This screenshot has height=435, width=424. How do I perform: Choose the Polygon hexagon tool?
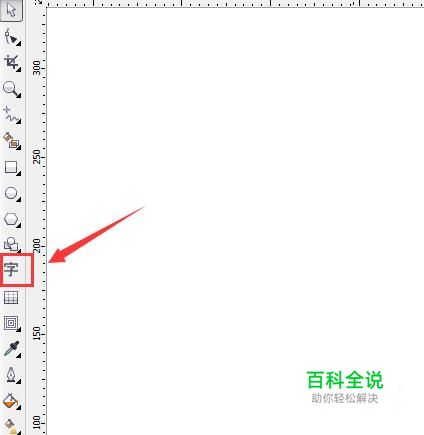pyautogui.click(x=12, y=219)
